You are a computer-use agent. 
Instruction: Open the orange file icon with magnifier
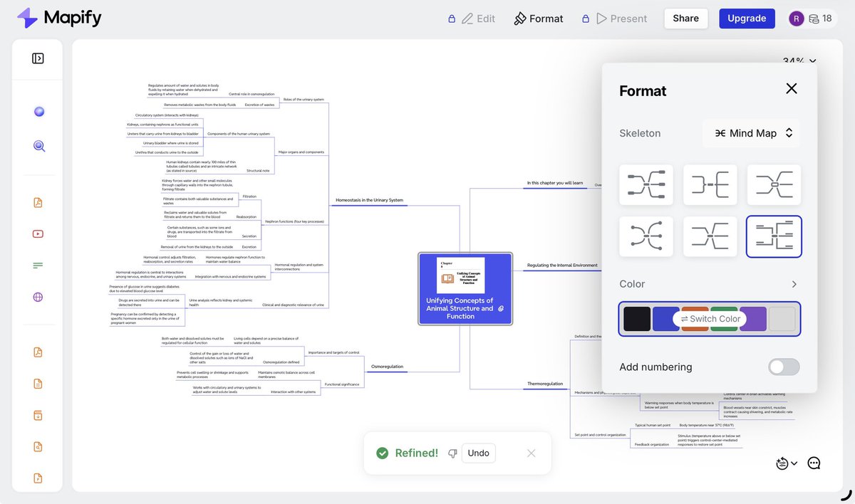[x=38, y=446]
